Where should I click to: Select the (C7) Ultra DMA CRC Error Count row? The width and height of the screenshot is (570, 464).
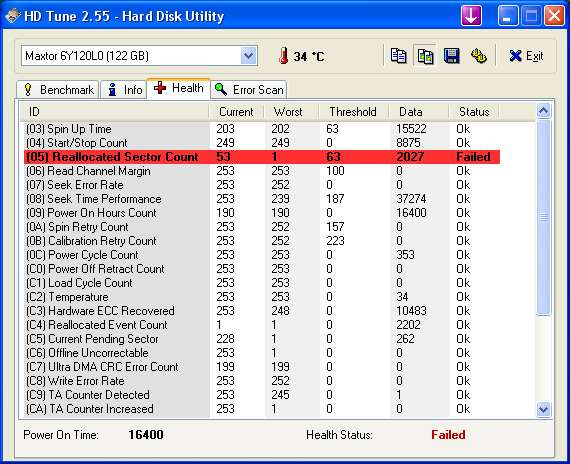(262, 367)
